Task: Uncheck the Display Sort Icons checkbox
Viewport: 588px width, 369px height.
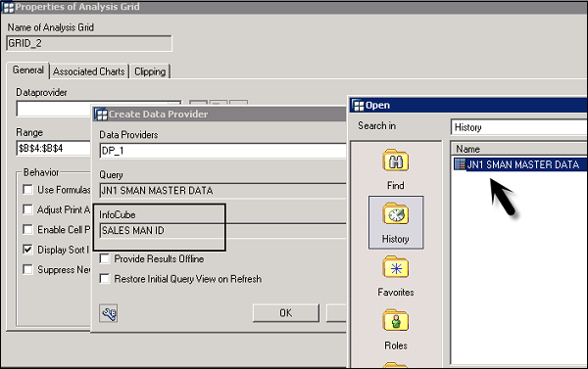Action: pos(27,250)
